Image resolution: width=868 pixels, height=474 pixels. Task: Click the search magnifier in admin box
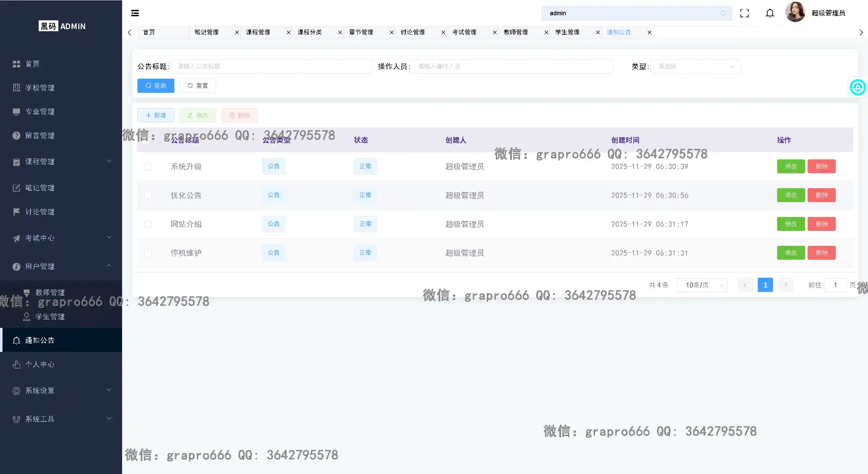tap(723, 13)
